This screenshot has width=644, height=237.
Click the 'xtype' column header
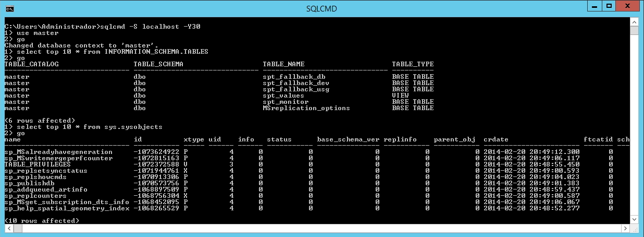(194, 139)
